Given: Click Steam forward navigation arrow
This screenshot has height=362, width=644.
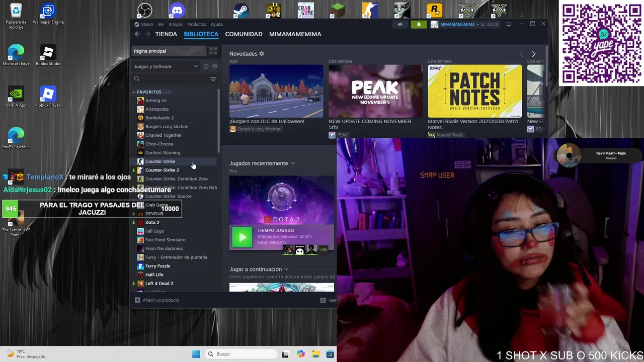Looking at the screenshot, I should tap(147, 34).
